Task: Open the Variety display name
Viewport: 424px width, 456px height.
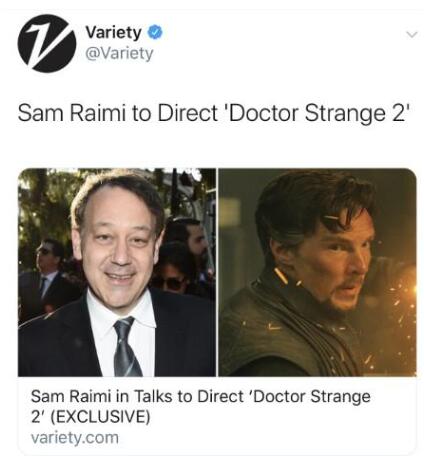Action: [x=113, y=33]
